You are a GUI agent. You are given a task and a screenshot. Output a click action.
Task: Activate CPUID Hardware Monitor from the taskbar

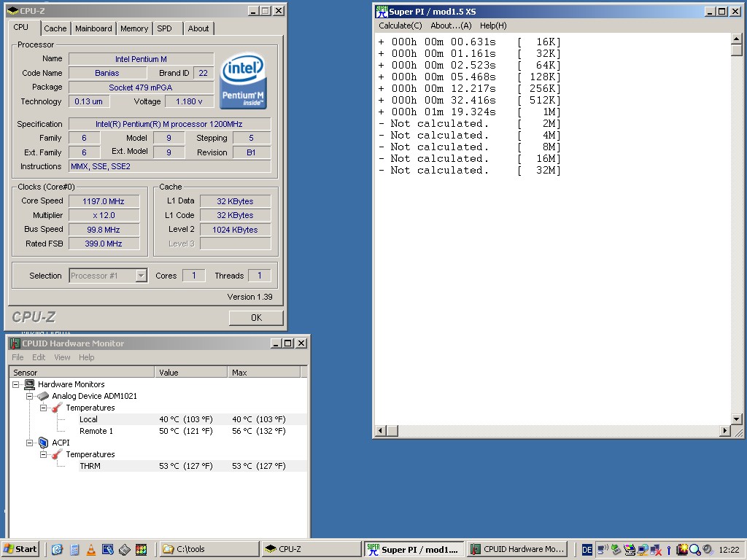(x=517, y=549)
